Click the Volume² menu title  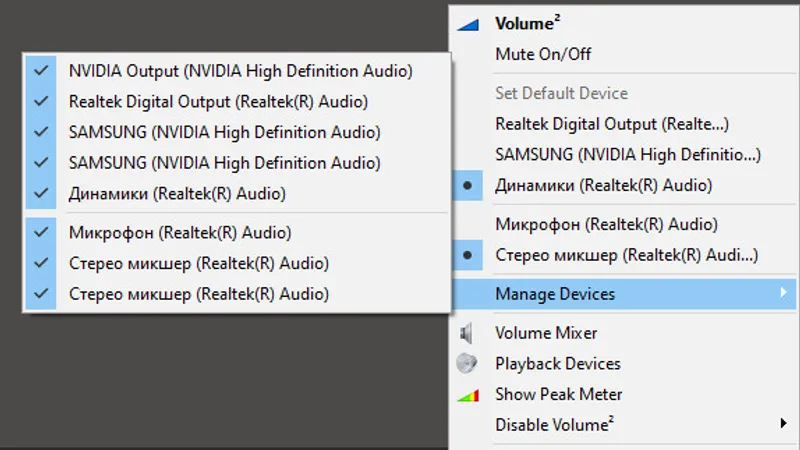click(x=525, y=24)
